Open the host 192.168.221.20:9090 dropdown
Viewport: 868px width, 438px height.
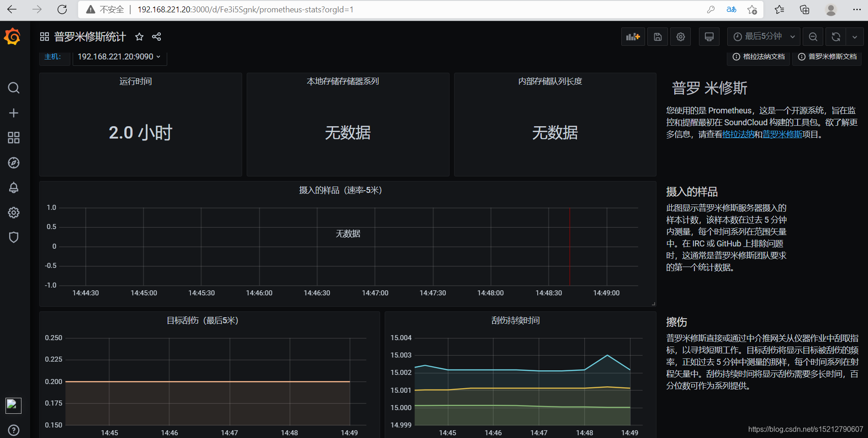coord(119,57)
